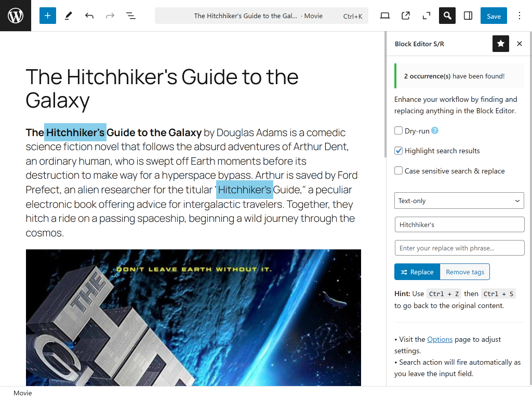
Task: Select the pencil Tools icon
Action: pyautogui.click(x=69, y=16)
